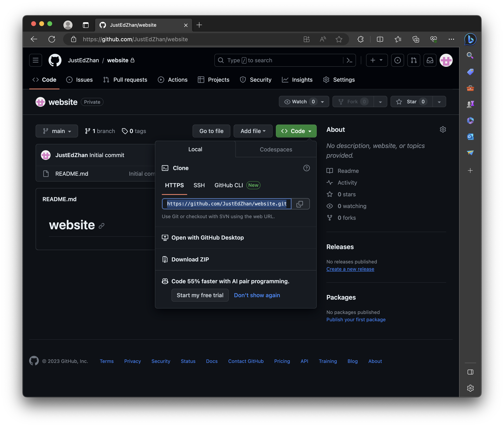Click the Type to search field
This screenshot has height=427, width=504.
pos(278,60)
